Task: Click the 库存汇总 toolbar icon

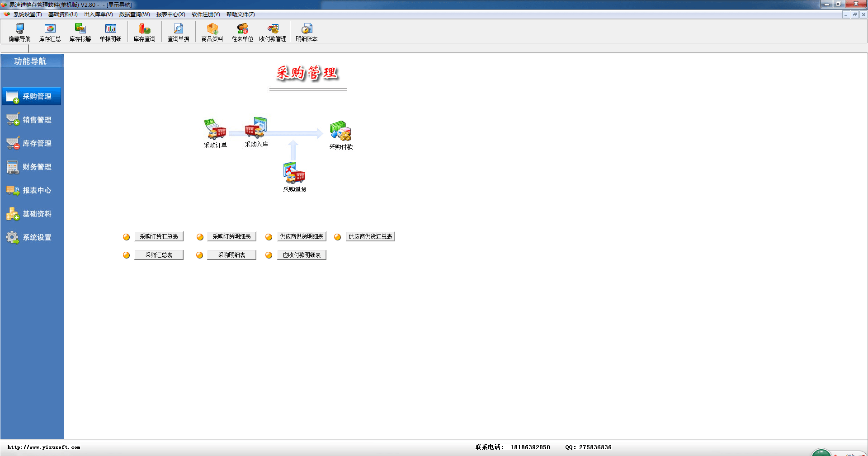Action: (x=50, y=32)
